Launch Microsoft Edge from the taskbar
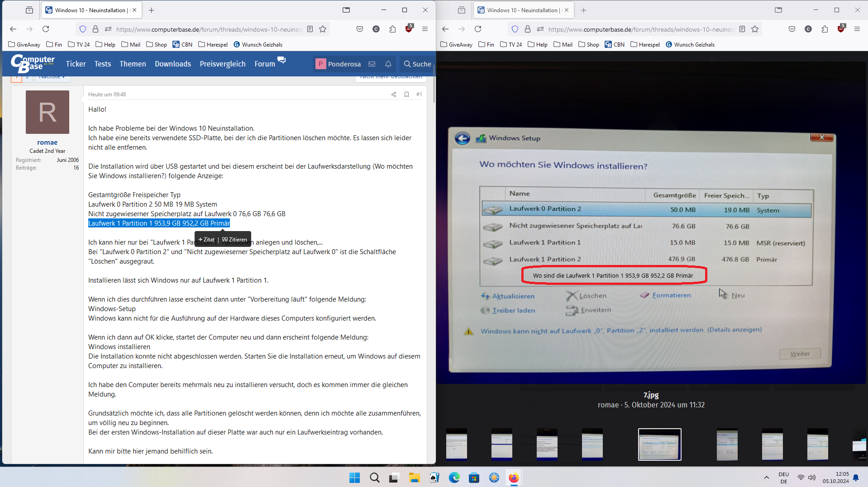Screen dimensions: 868x487 point(454,478)
